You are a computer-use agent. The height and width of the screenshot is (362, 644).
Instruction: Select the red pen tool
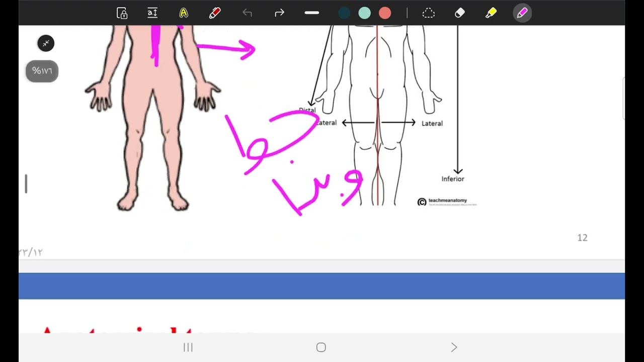pyautogui.click(x=215, y=13)
